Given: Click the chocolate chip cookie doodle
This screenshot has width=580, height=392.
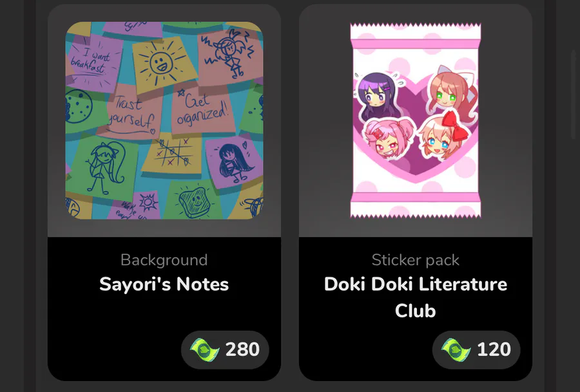Looking at the screenshot, I should coord(79,107).
